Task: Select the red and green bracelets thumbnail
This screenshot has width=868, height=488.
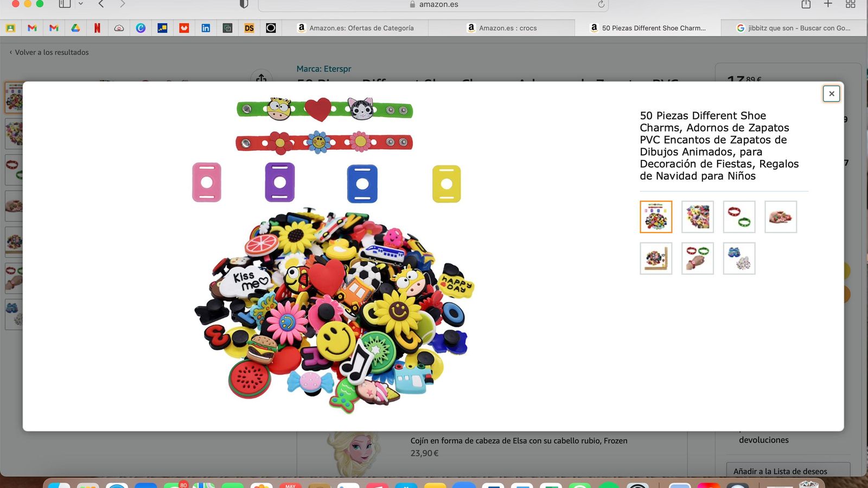Action: click(x=739, y=217)
